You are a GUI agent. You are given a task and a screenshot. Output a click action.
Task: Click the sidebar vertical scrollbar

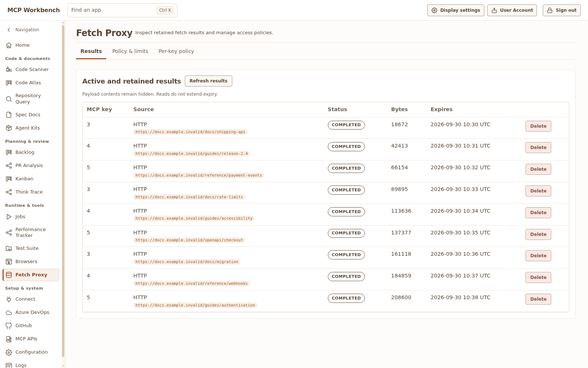click(63, 191)
